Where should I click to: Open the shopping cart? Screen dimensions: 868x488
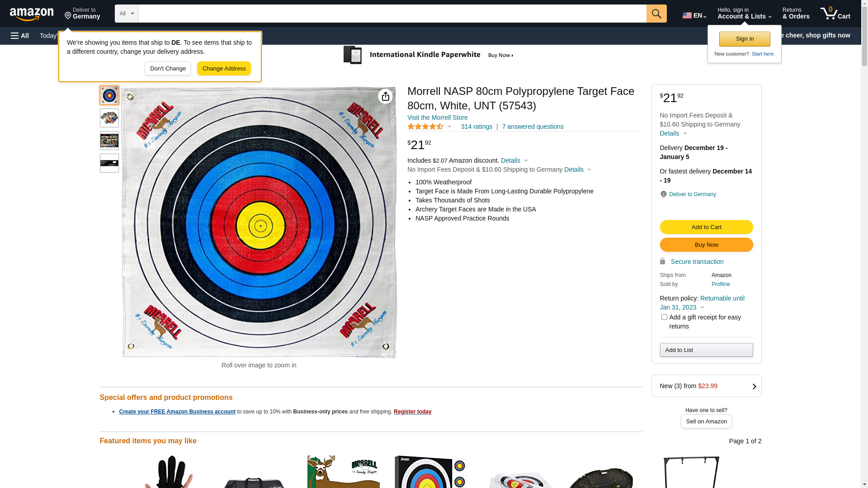(x=835, y=14)
